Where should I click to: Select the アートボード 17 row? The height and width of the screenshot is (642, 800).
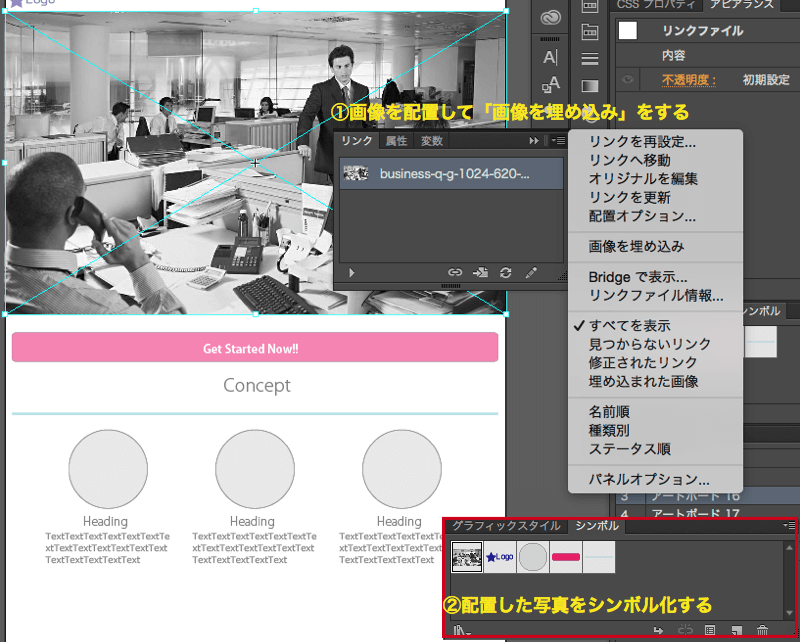coord(708,513)
